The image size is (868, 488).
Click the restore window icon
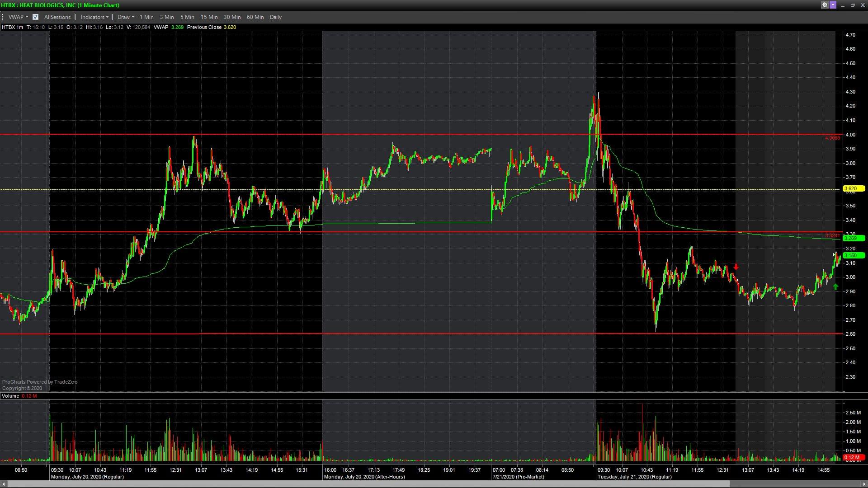tap(853, 5)
